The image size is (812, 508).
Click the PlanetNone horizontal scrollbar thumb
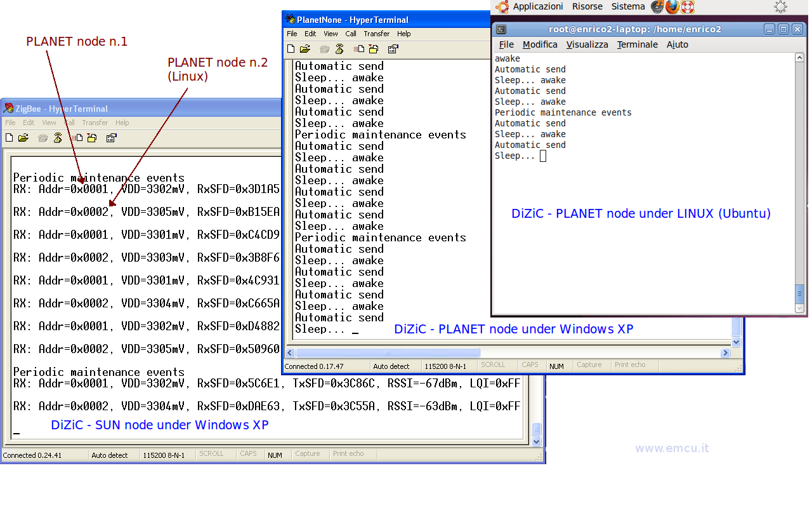click(x=388, y=352)
